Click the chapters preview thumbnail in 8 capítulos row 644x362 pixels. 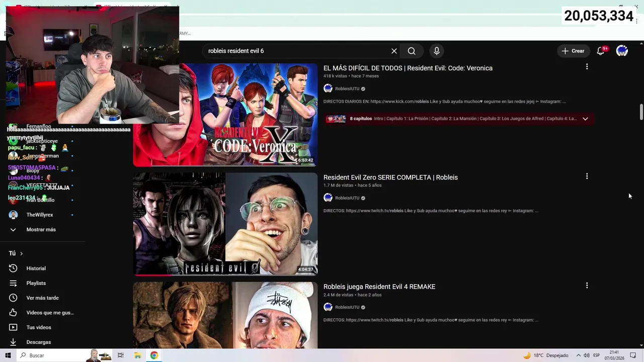(336, 119)
